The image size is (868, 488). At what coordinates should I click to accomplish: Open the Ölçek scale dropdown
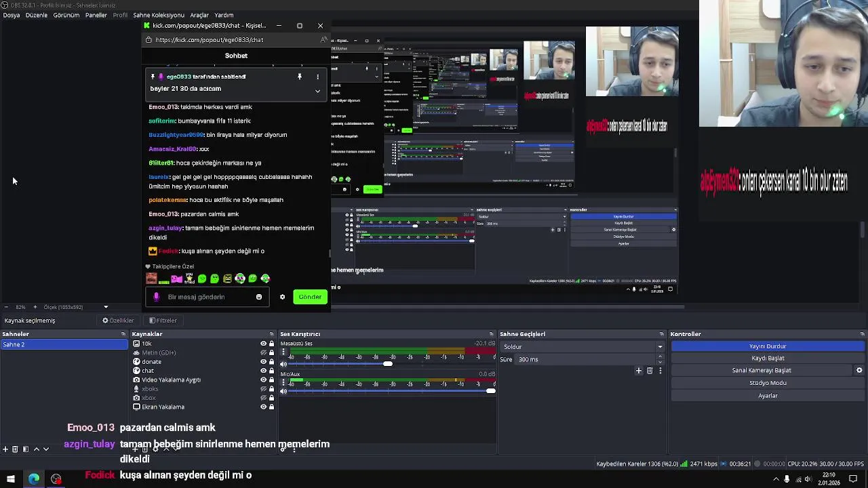coord(106,307)
